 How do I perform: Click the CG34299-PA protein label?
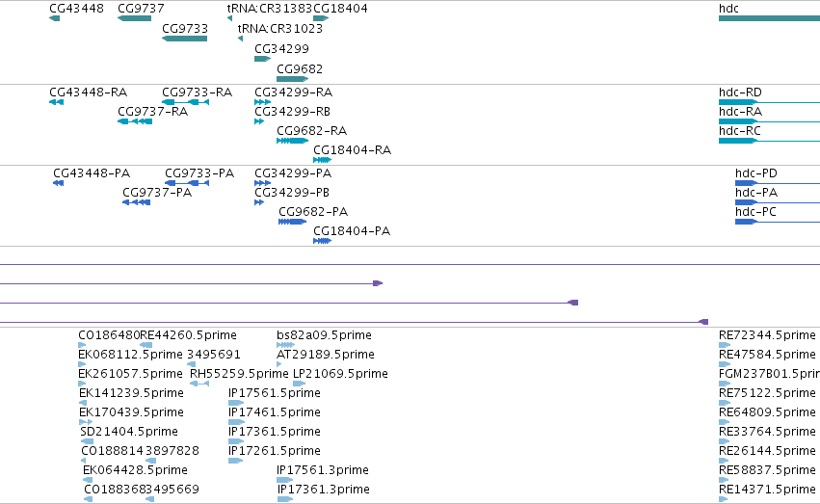[x=293, y=173]
